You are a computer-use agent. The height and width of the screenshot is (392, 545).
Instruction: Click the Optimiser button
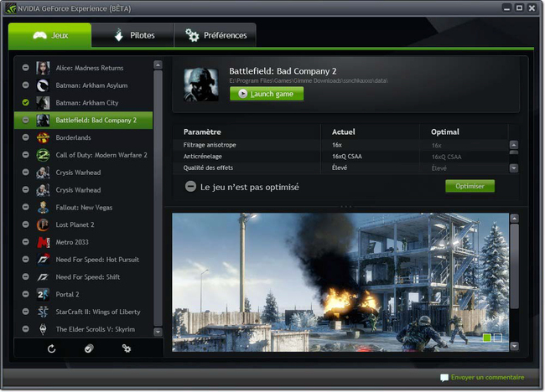tap(470, 186)
